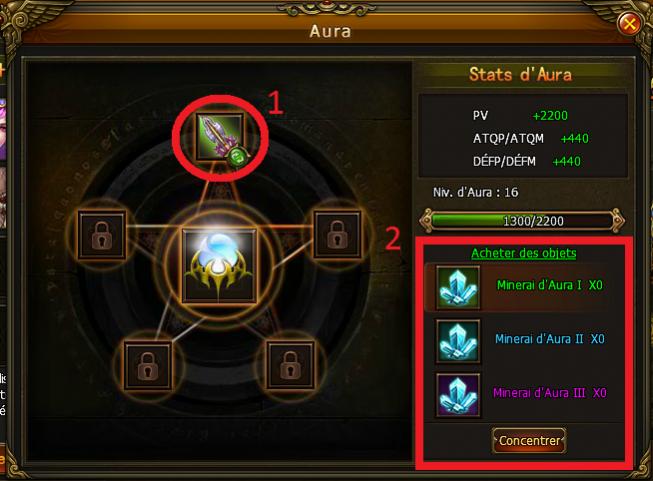
Task: Select Minerai d'Aura III crystal icon
Action: tap(458, 395)
